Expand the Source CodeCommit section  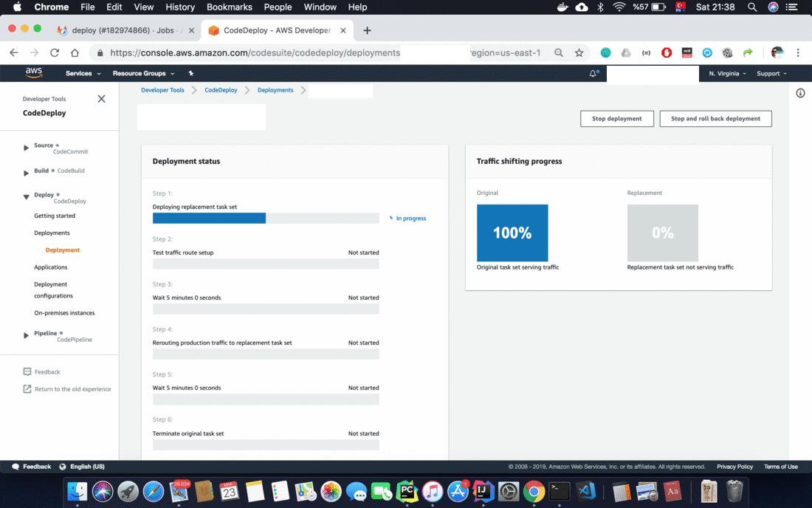tap(26, 148)
